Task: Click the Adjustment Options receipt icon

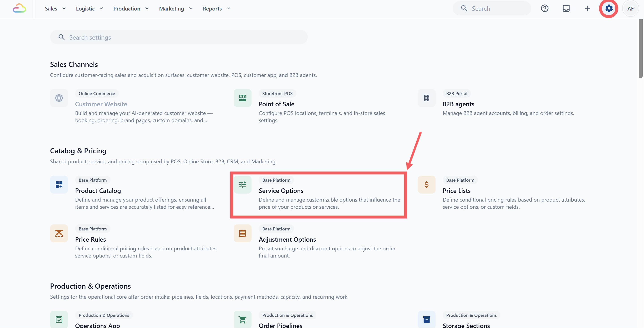Action: pos(242,233)
